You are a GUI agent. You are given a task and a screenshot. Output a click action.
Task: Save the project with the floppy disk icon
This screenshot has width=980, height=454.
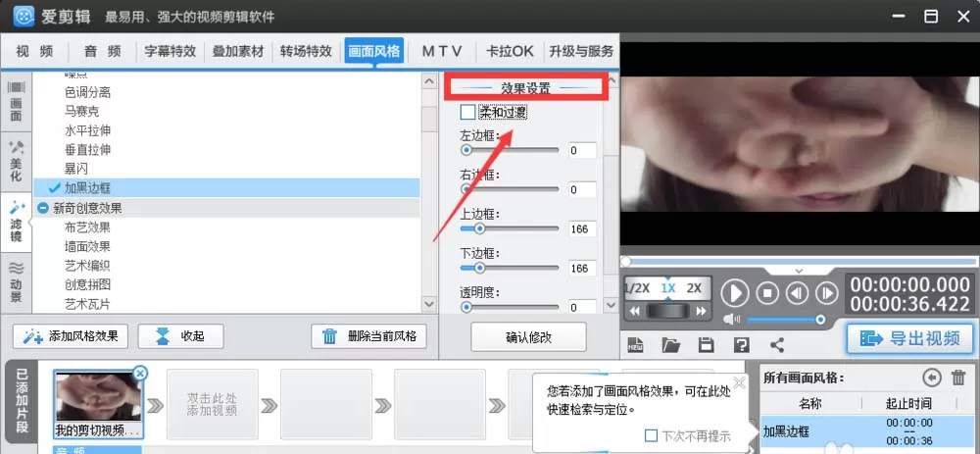(x=707, y=344)
